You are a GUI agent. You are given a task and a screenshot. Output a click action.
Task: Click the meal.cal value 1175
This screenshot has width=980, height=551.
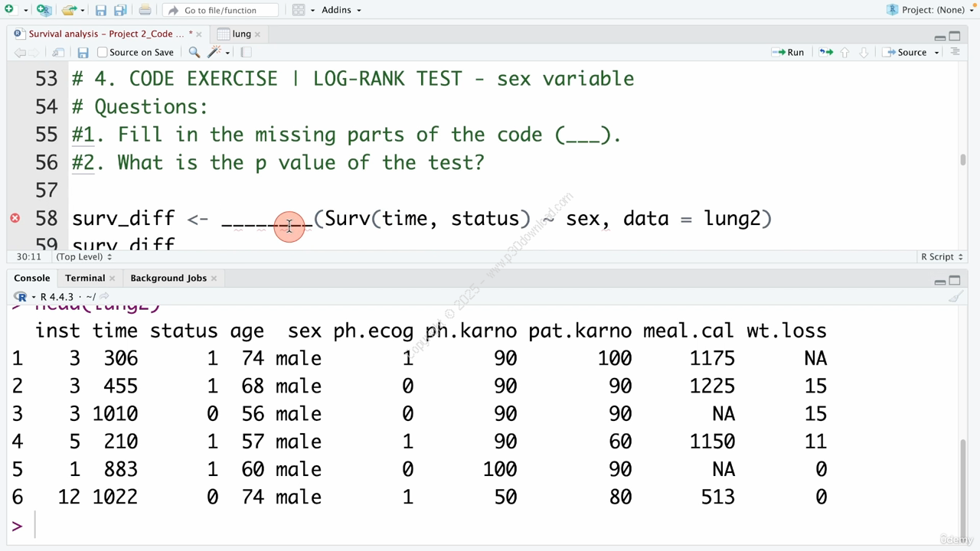(712, 358)
